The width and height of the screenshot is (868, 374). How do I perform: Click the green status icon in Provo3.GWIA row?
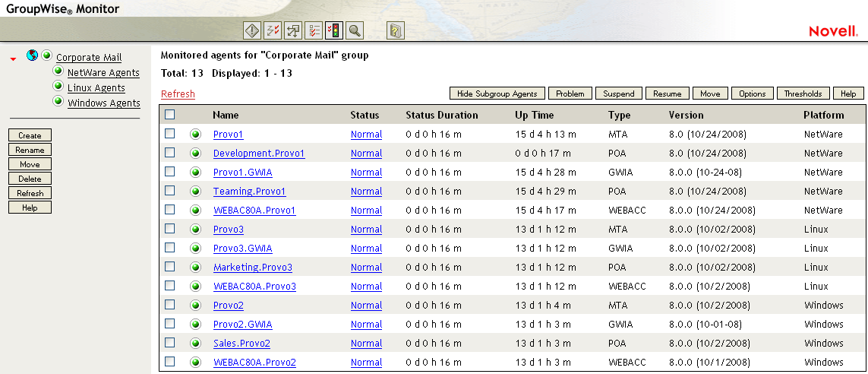(195, 249)
